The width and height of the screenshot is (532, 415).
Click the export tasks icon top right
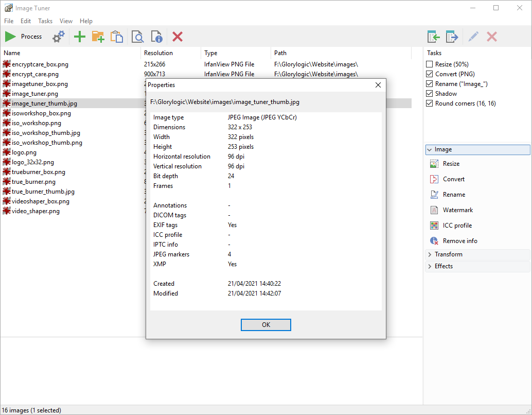tap(452, 37)
